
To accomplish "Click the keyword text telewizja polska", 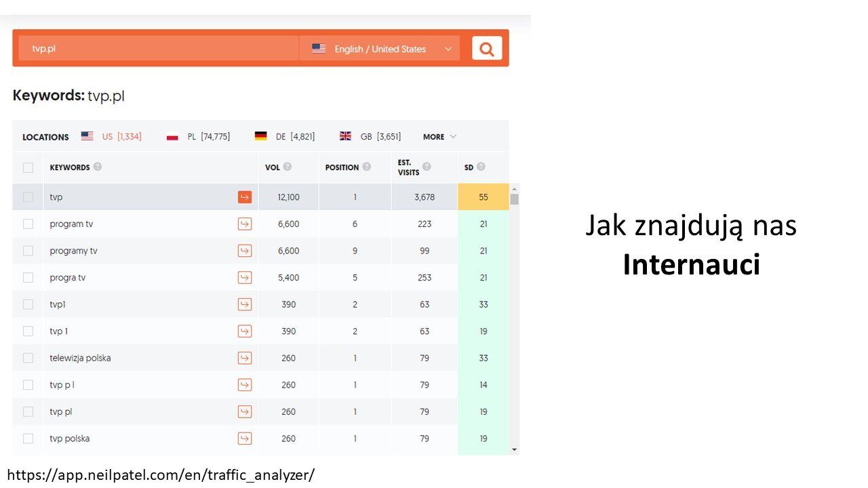I will coord(80,358).
